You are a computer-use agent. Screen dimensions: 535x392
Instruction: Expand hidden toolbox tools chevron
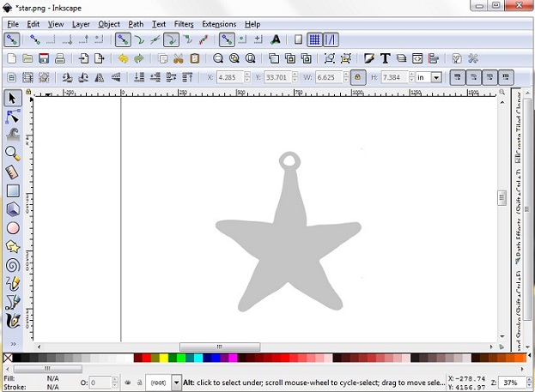pos(13,344)
